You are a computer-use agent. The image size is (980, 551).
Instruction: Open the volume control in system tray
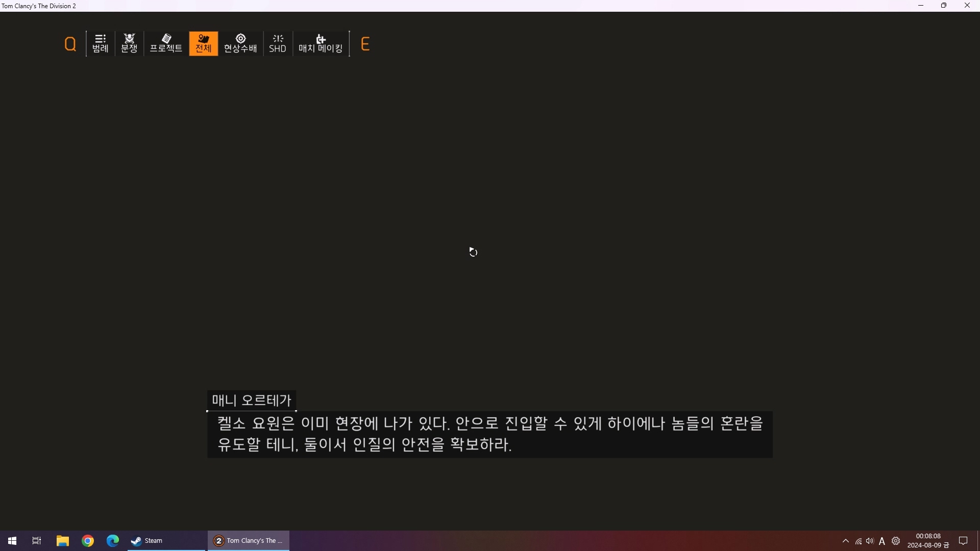click(870, 541)
